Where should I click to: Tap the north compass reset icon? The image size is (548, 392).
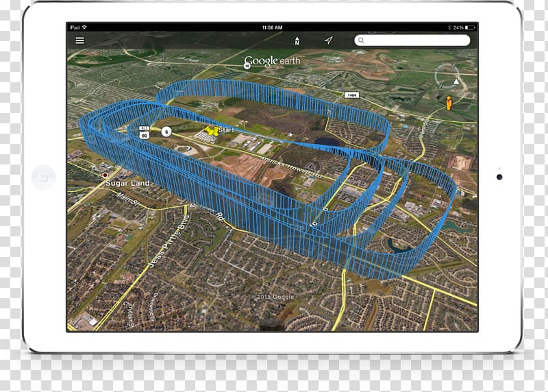(x=297, y=41)
